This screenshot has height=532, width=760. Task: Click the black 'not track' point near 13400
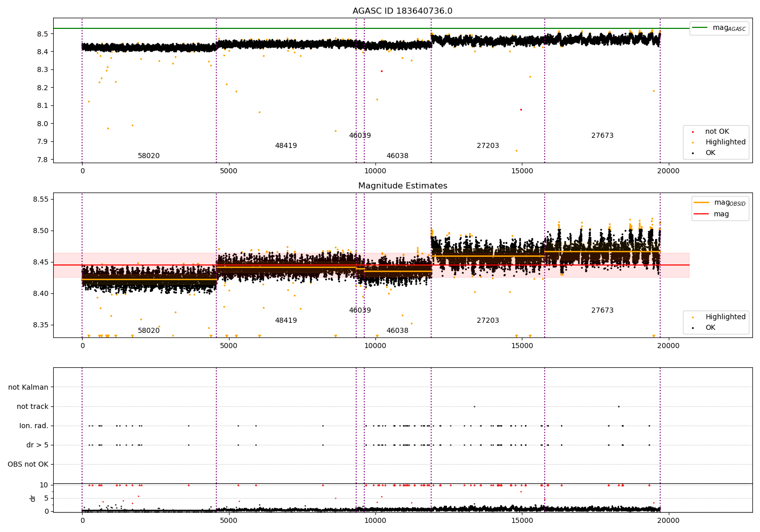[474, 406]
